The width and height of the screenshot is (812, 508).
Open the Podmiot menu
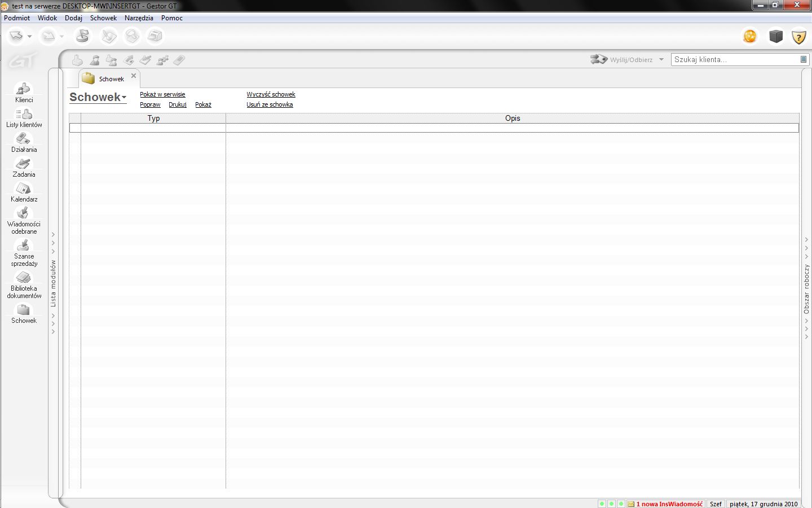pyautogui.click(x=17, y=18)
